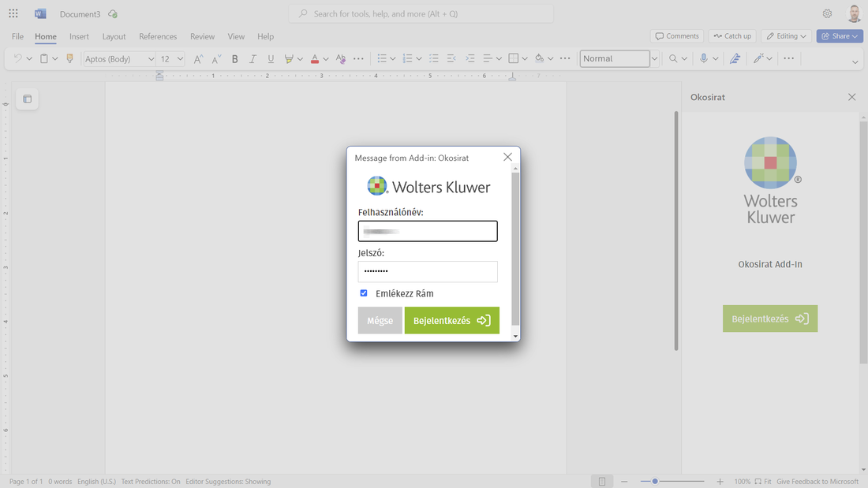Click the Dictate microphone icon
Screen dimensions: 868x488
(703, 59)
